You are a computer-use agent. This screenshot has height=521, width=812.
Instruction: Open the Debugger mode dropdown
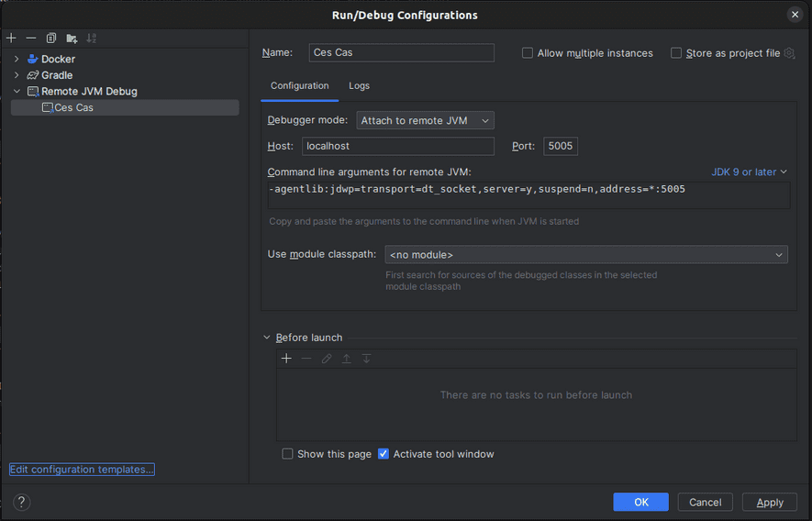[x=425, y=120]
